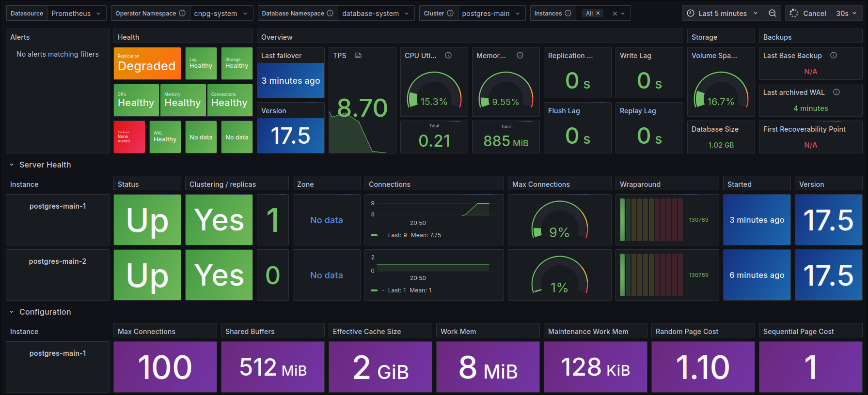Click the Replication Degraded status tile

pyautogui.click(x=147, y=63)
